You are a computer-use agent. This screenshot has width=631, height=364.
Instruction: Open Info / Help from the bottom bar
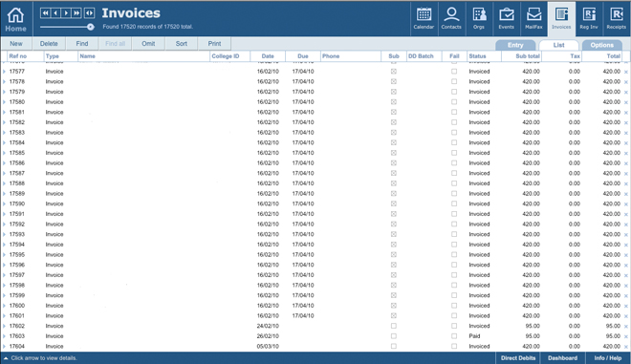pos(608,358)
